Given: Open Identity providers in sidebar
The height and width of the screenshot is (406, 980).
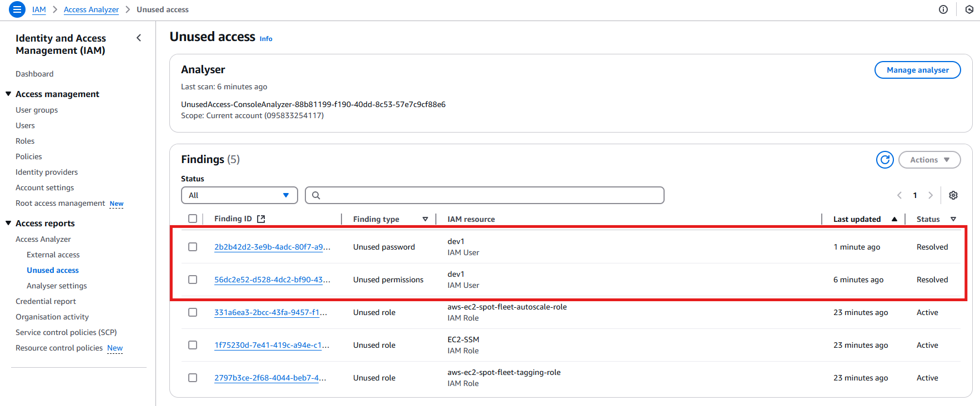Looking at the screenshot, I should 47,172.
